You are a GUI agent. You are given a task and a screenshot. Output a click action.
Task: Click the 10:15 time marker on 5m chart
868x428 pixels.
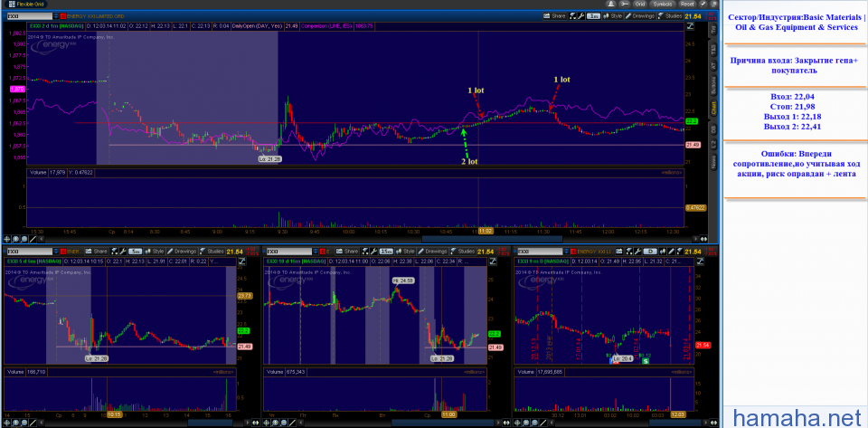114,414
